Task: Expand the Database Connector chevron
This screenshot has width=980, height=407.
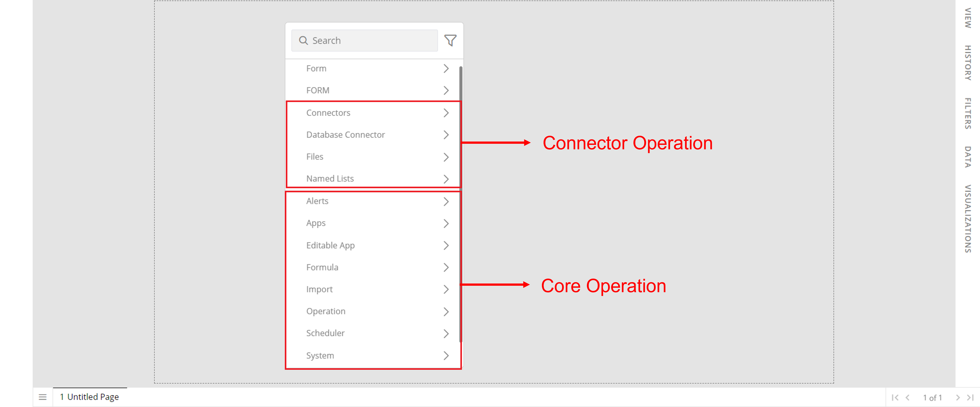Action: pos(446,135)
